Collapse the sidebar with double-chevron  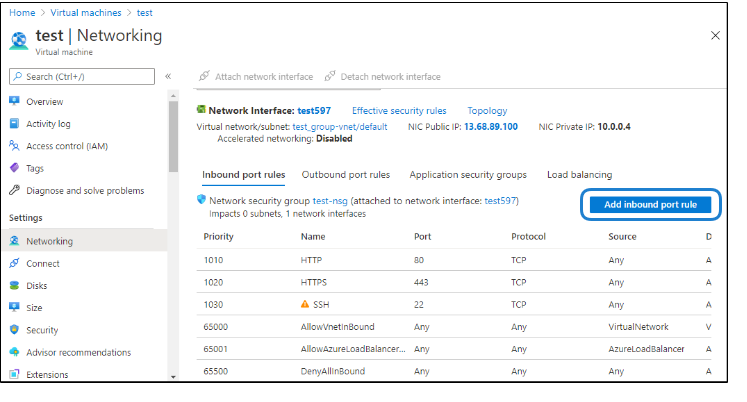168,76
